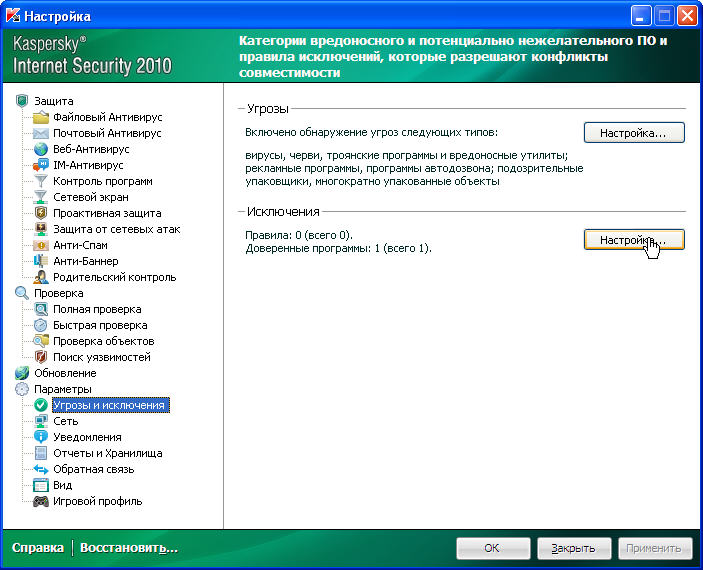Viewport: 703px width, 570px height.
Task: Select Защита от сетевых атак
Action: pos(117,229)
